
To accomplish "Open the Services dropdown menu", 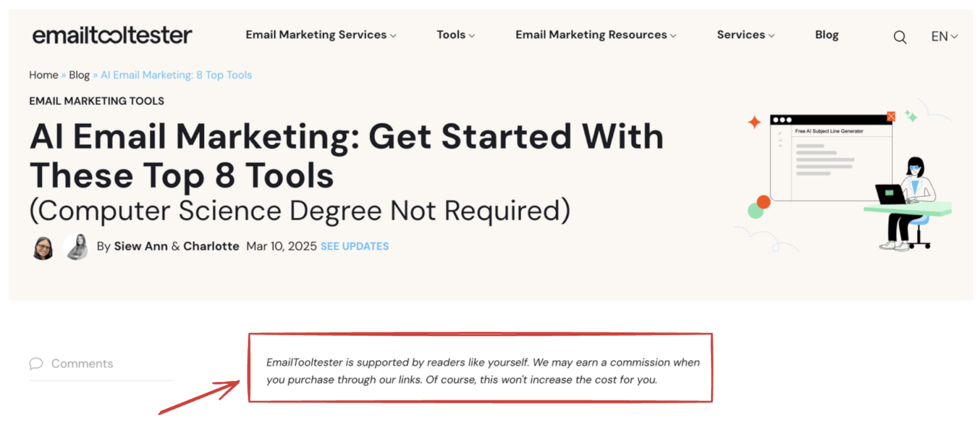I will (745, 35).
